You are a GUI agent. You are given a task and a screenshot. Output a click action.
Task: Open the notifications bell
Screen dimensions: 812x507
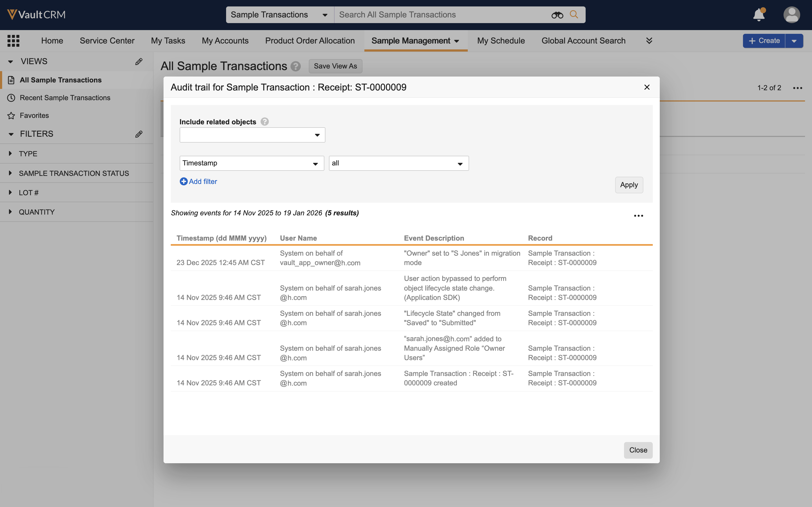[758, 15]
